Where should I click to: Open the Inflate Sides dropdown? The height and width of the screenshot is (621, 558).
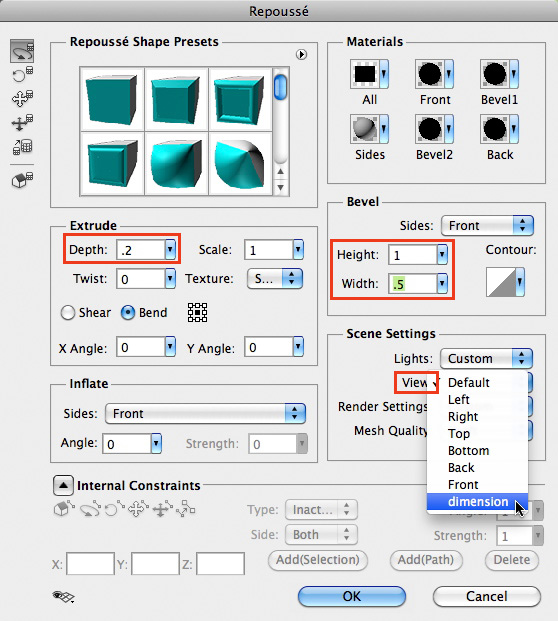tap(205, 413)
